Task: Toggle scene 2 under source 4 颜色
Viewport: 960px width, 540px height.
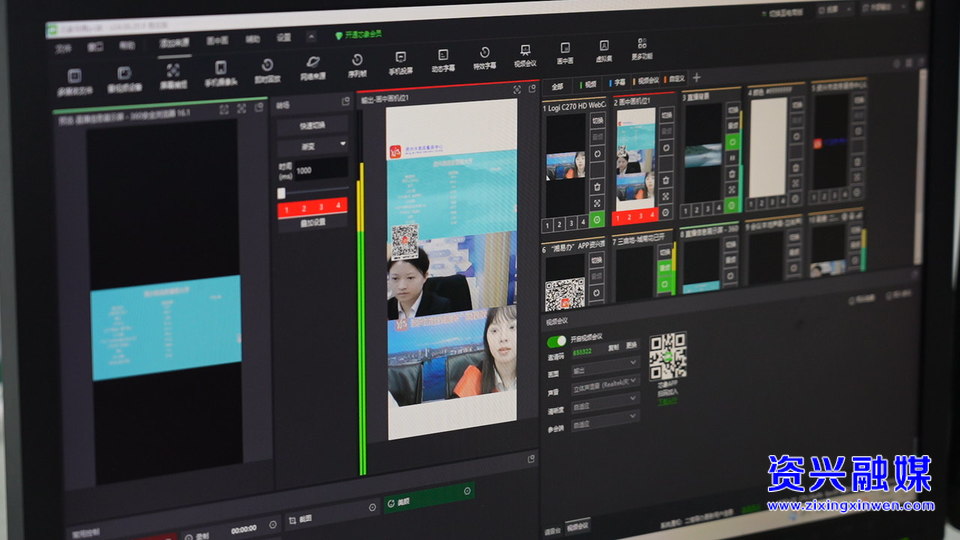Action: click(762, 203)
